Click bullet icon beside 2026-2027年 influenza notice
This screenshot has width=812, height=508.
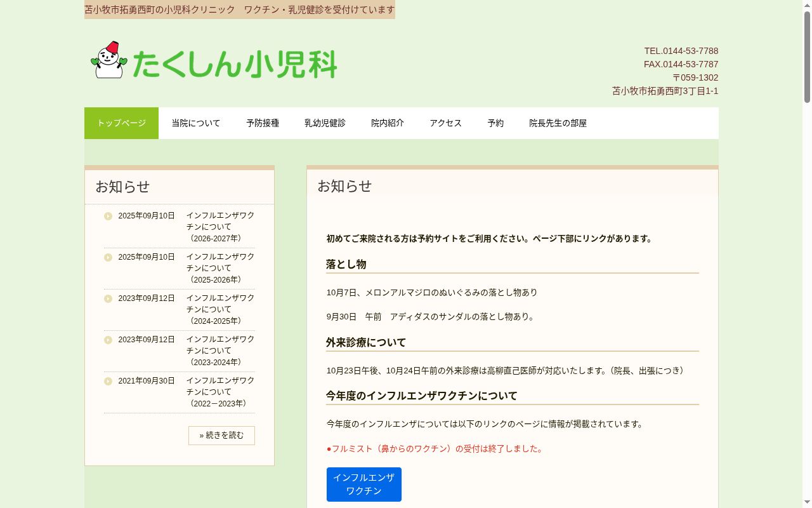pos(108,216)
